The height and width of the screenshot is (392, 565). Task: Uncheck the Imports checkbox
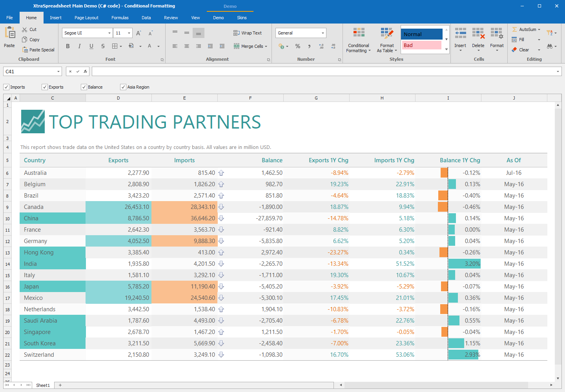pos(6,87)
